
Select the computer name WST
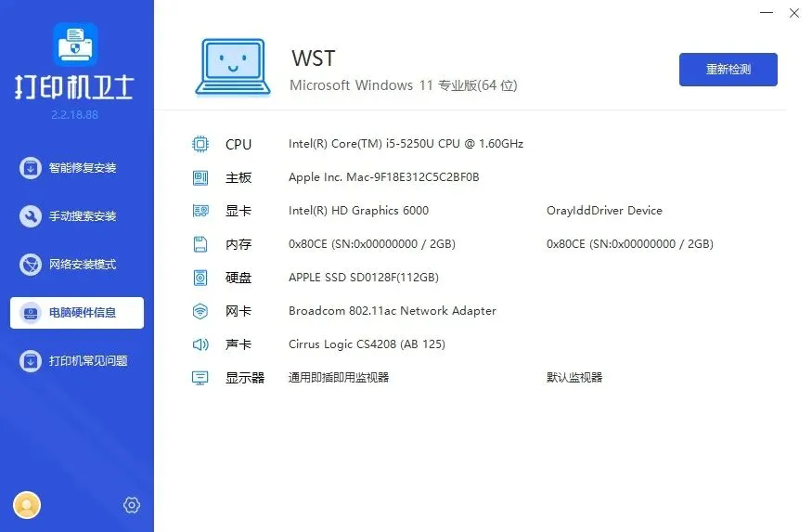314,58
